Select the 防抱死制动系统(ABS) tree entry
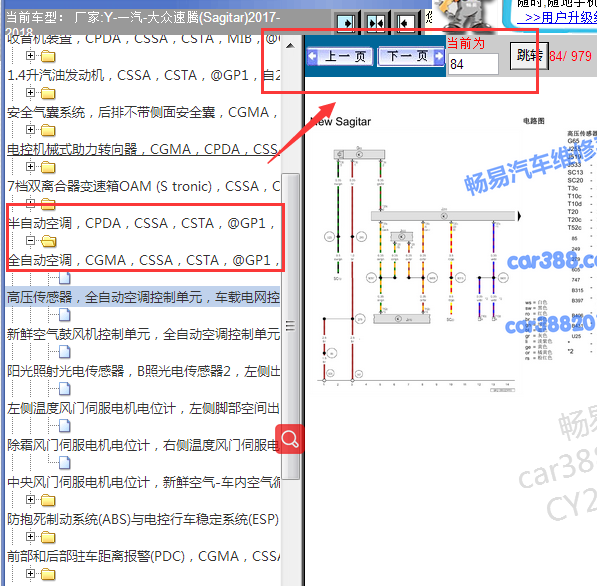Image resolution: width=597 pixels, height=586 pixels. [144, 519]
